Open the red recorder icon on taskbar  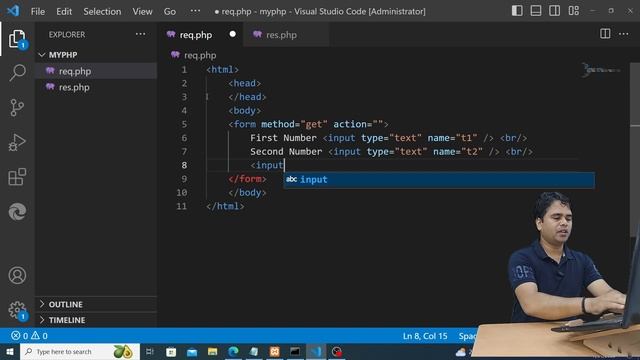click(337, 351)
